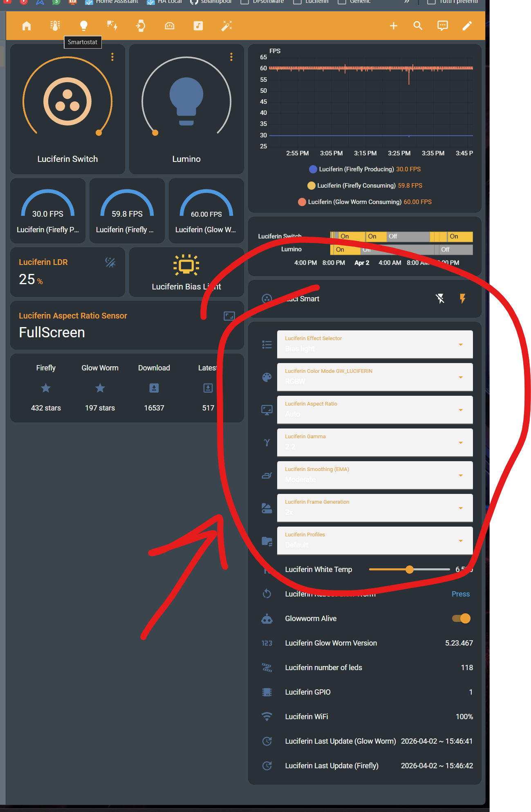Image resolution: width=531 pixels, height=812 pixels.
Task: Switch to the lightbulb lights tab
Action: pos(83,26)
